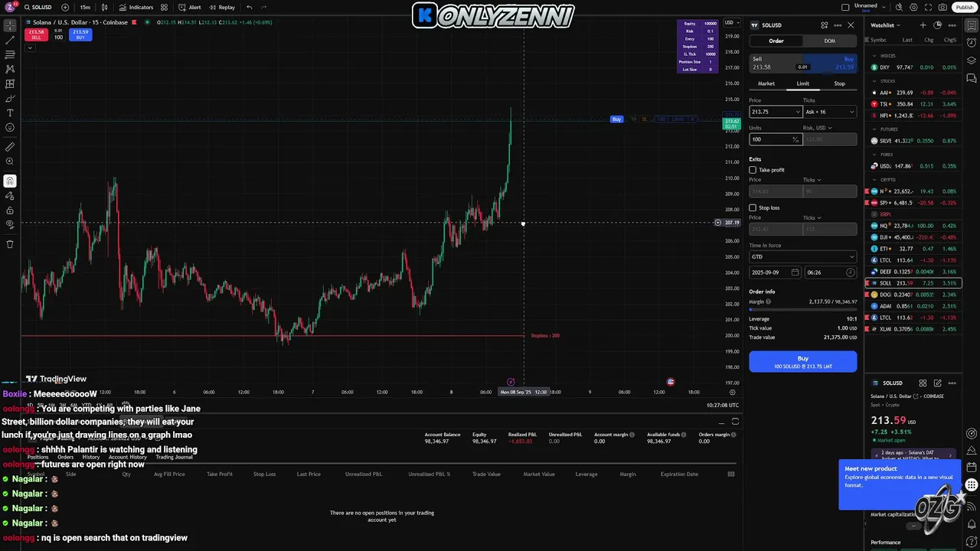980x551 pixels.
Task: Click the 2025-09-09 expiration date field
Action: tap(776, 272)
